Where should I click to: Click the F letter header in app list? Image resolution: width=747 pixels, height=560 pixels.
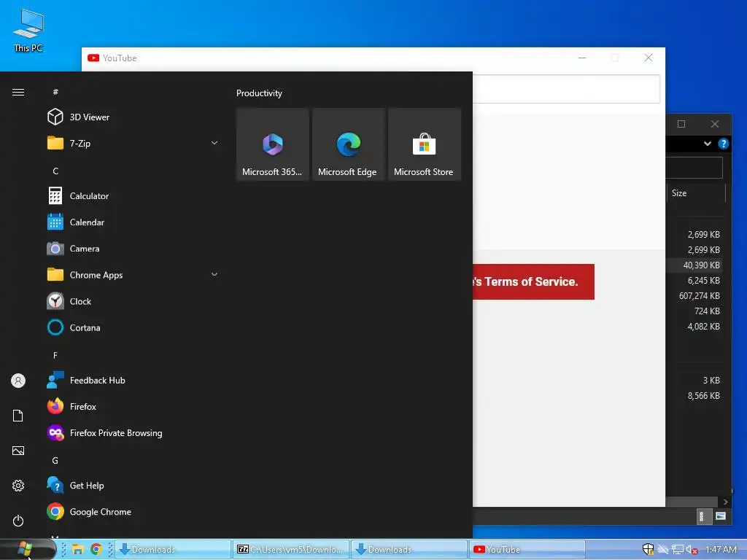point(55,355)
